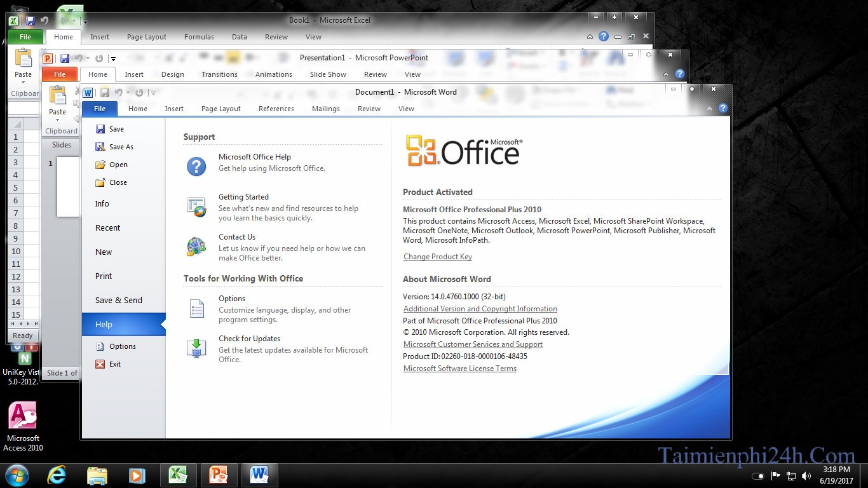Choose Save As in Word backstage
The height and width of the screenshot is (488, 868).
114,147
